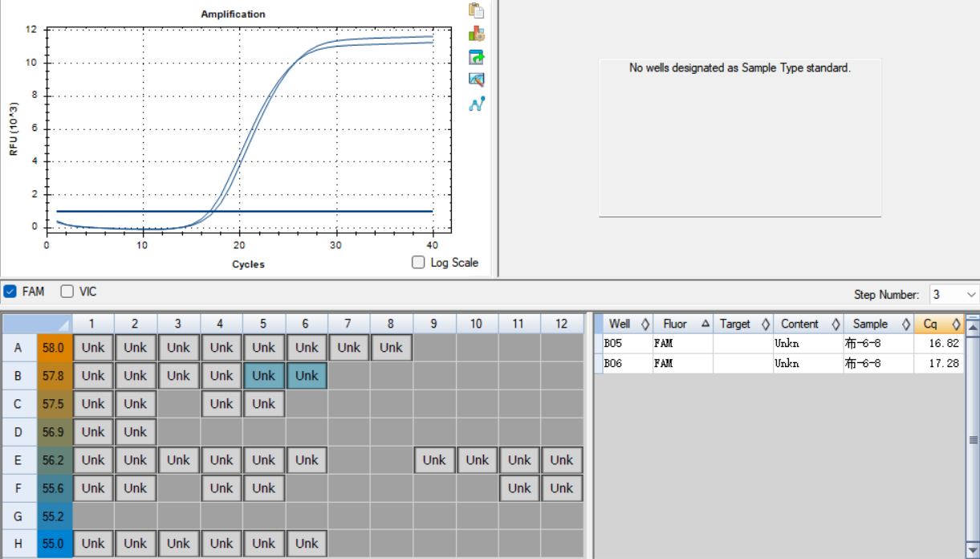980x559 pixels.
Task: Select the whole plate via top-left corner cell
Action: [37, 324]
